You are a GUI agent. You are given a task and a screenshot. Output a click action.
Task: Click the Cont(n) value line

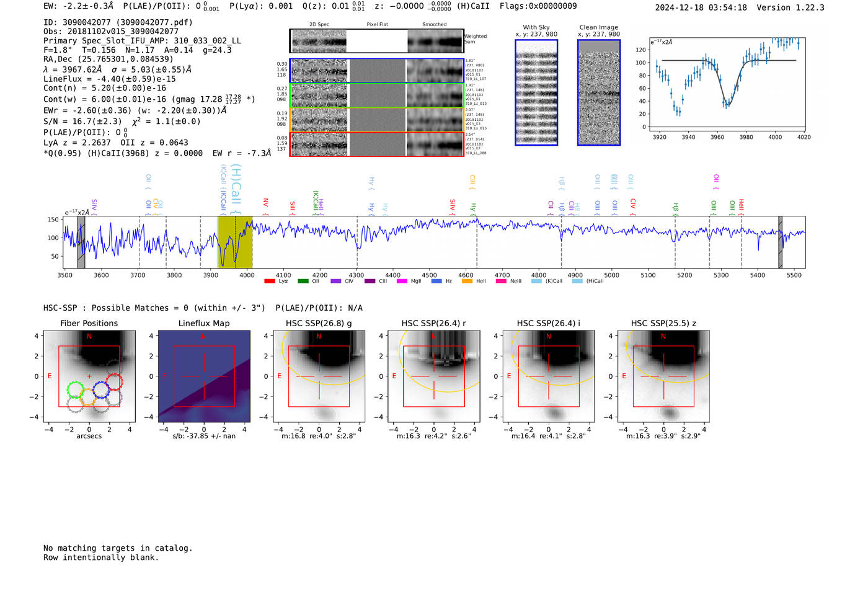click(x=105, y=89)
